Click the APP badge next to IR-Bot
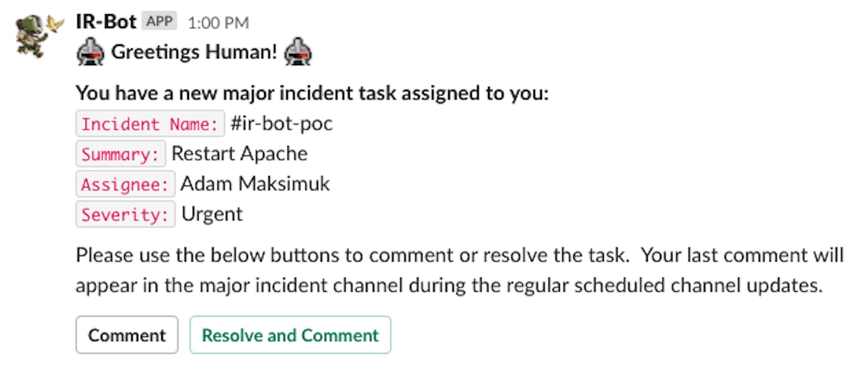The image size is (868, 365). pyautogui.click(x=159, y=22)
